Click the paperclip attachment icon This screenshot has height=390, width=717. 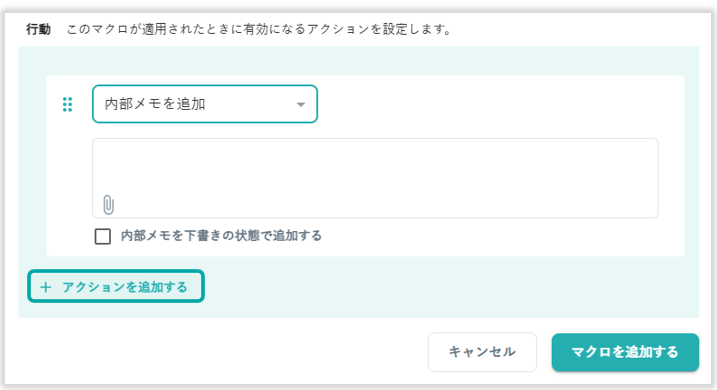108,204
